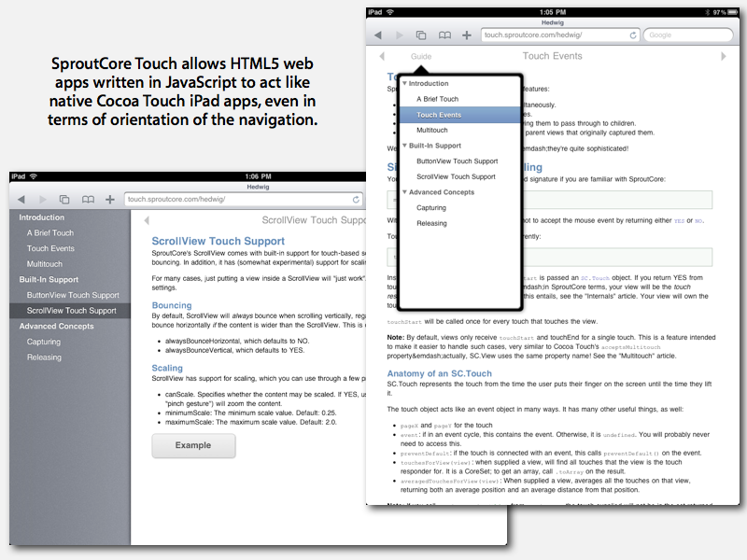Click Touch Events title in portrait header
747x560 pixels.
[x=552, y=56]
